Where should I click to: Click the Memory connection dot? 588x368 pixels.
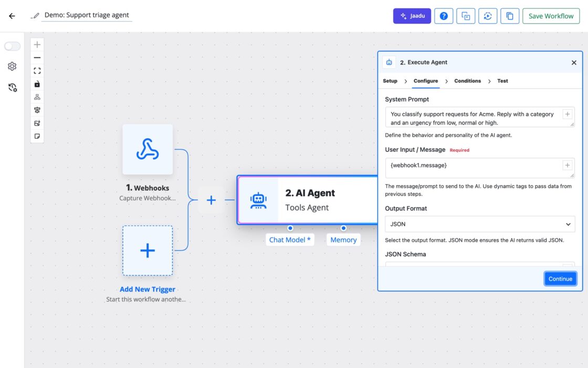tap(343, 228)
